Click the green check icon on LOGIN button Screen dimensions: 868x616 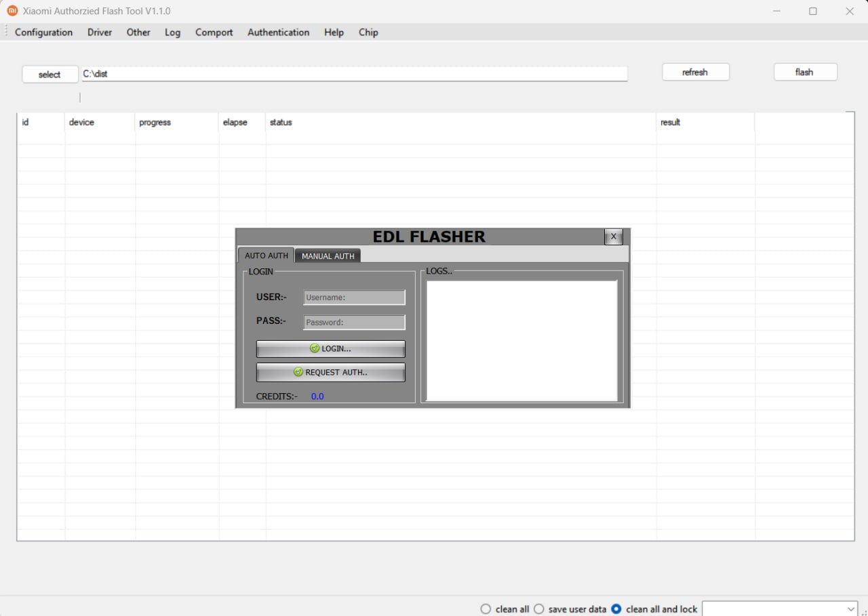tap(315, 348)
